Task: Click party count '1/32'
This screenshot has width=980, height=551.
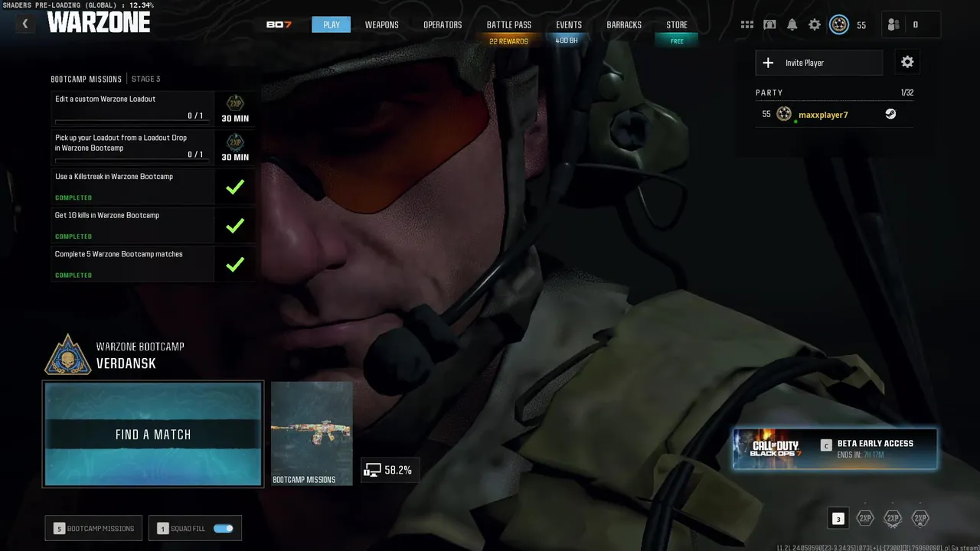Action: pos(907,93)
